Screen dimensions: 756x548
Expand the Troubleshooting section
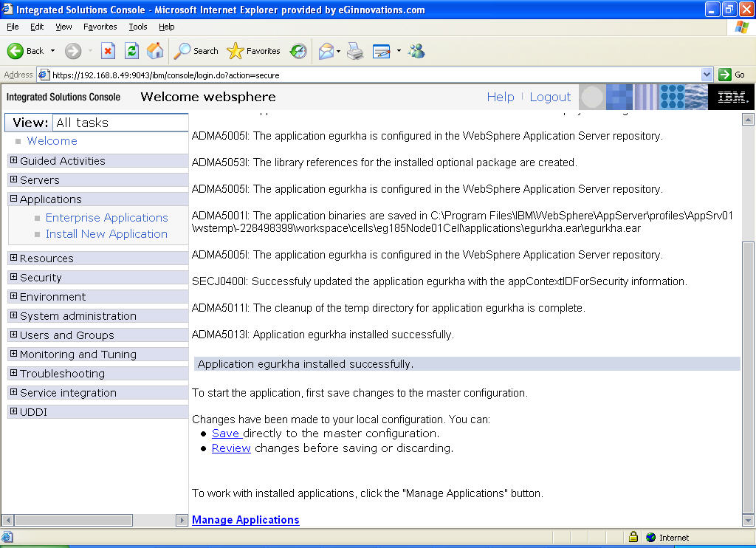pyautogui.click(x=13, y=374)
